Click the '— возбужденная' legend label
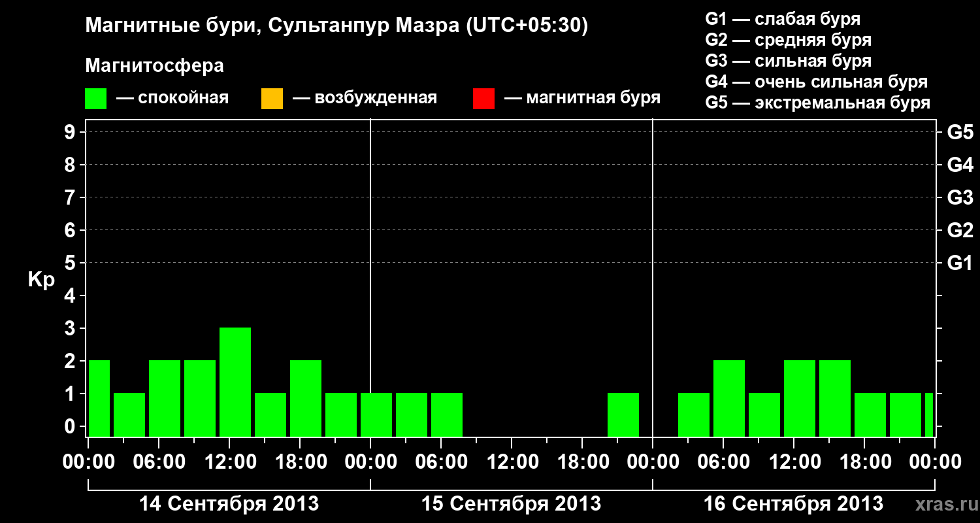Screen dimensions: 980x523 365,99
